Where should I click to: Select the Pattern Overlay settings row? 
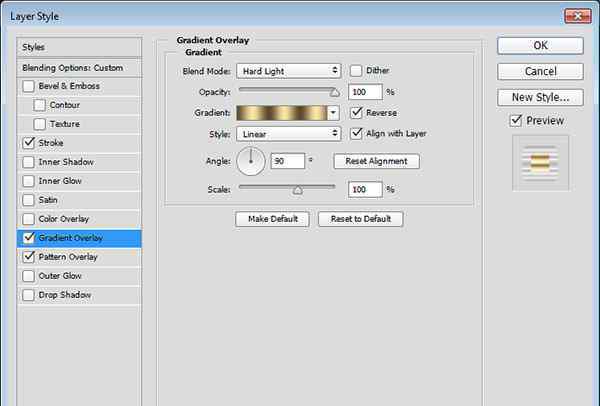79,257
